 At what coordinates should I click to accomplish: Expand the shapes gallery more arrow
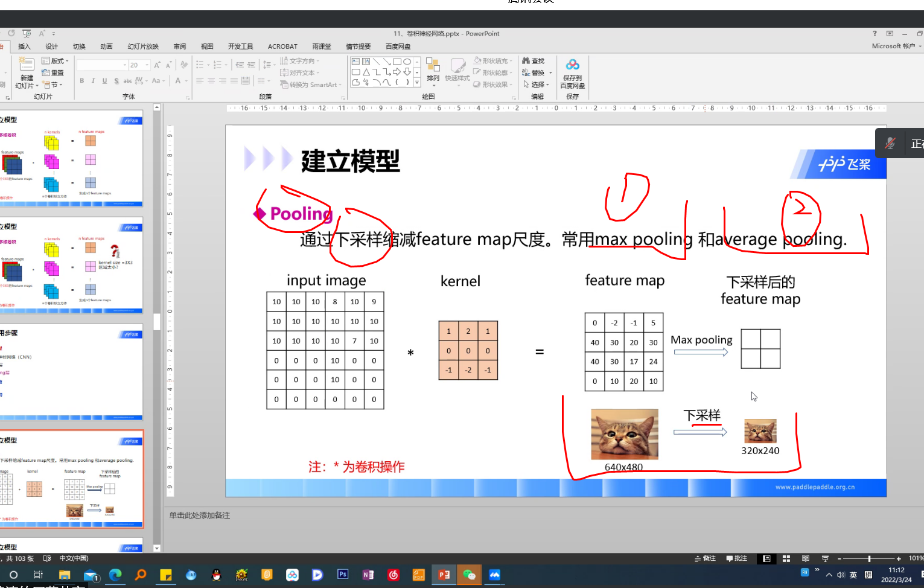(x=417, y=82)
